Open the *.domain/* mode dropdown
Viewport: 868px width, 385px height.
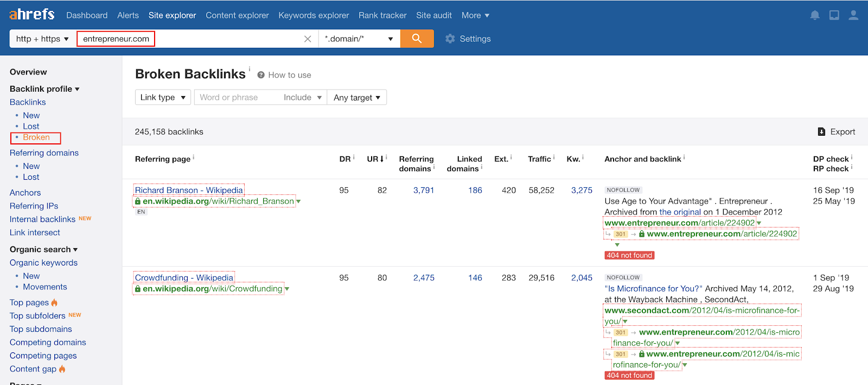359,39
